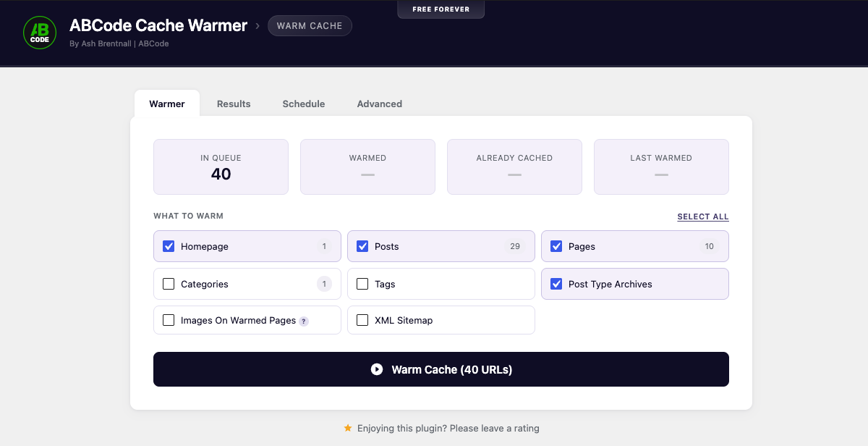Open the Images On Warmed Pages help icon
Viewport: 868px width, 446px height.
coord(304,321)
